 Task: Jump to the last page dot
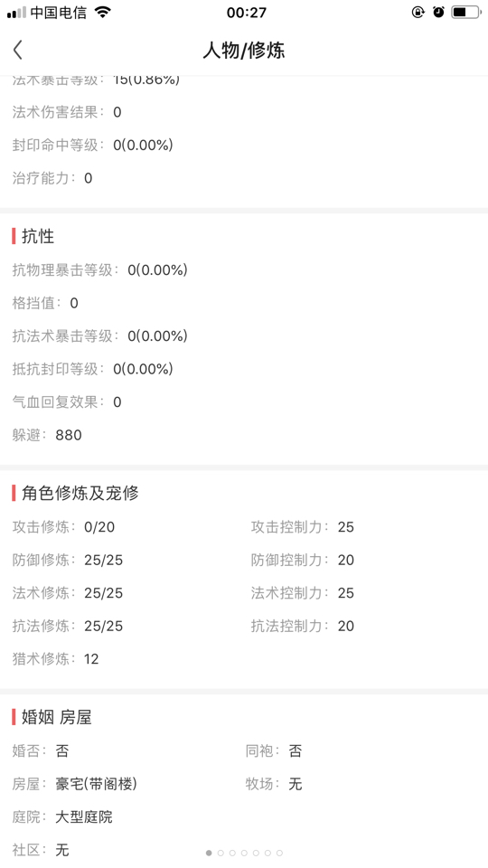tap(279, 853)
